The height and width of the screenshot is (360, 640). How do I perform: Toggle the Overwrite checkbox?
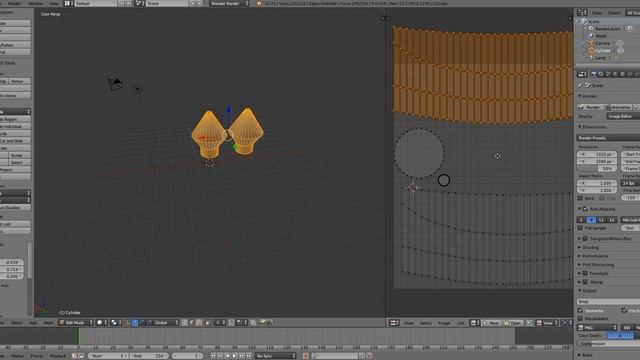pos(580,311)
